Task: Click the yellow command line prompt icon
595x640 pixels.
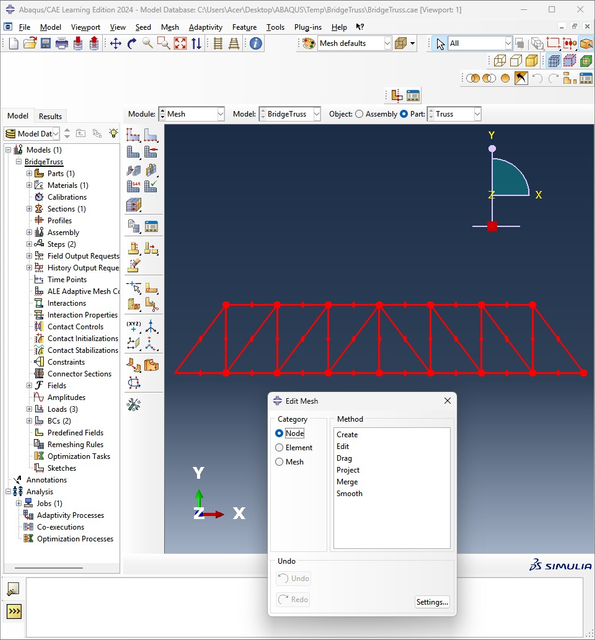Action: [x=14, y=611]
